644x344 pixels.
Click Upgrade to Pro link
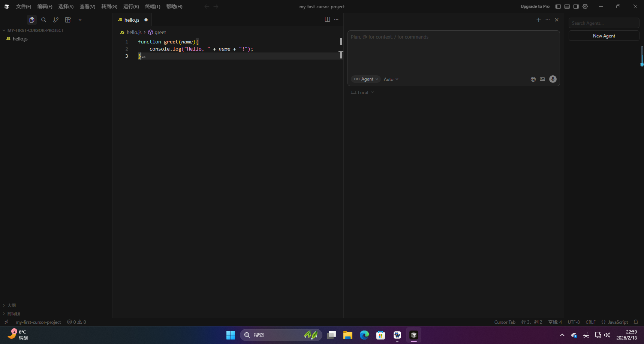point(535,6)
